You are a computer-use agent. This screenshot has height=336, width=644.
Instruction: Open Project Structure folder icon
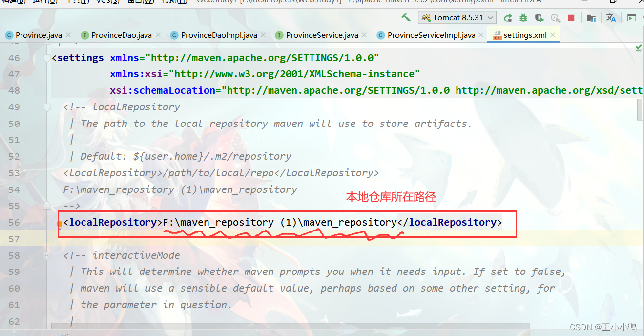pyautogui.click(x=591, y=18)
